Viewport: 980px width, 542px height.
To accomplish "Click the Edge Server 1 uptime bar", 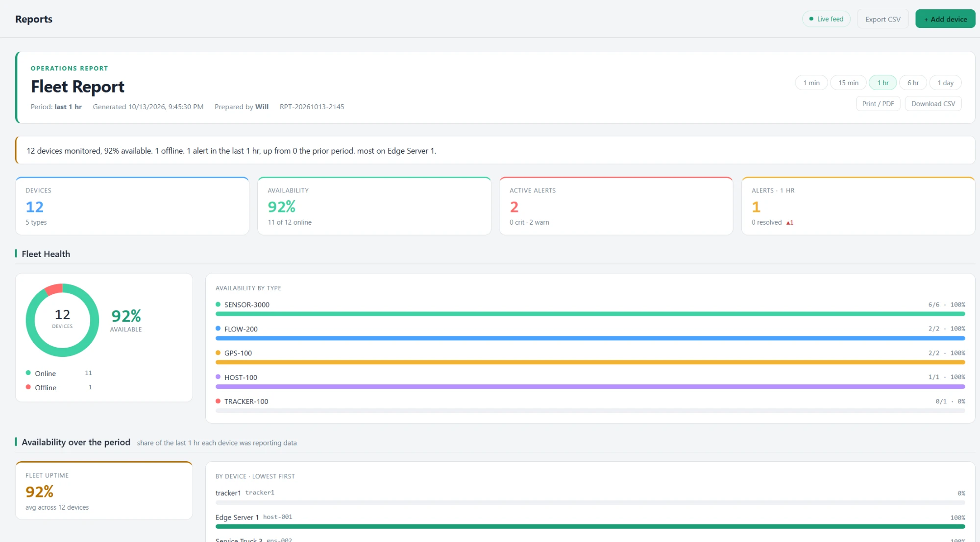I will [590, 527].
